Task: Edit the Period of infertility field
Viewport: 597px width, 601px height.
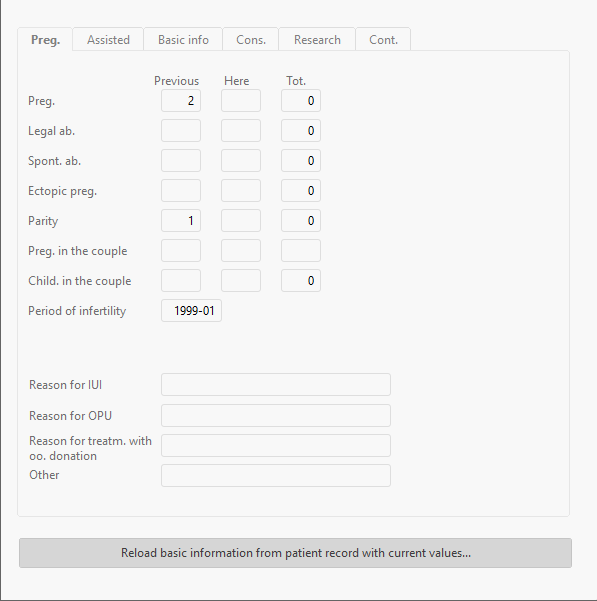Action: (191, 310)
